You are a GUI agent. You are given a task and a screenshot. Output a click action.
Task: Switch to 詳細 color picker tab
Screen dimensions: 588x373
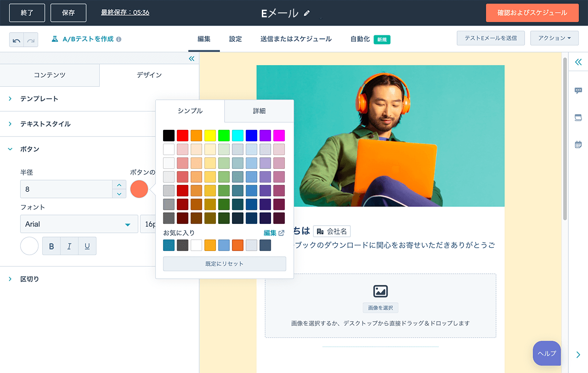[259, 111]
